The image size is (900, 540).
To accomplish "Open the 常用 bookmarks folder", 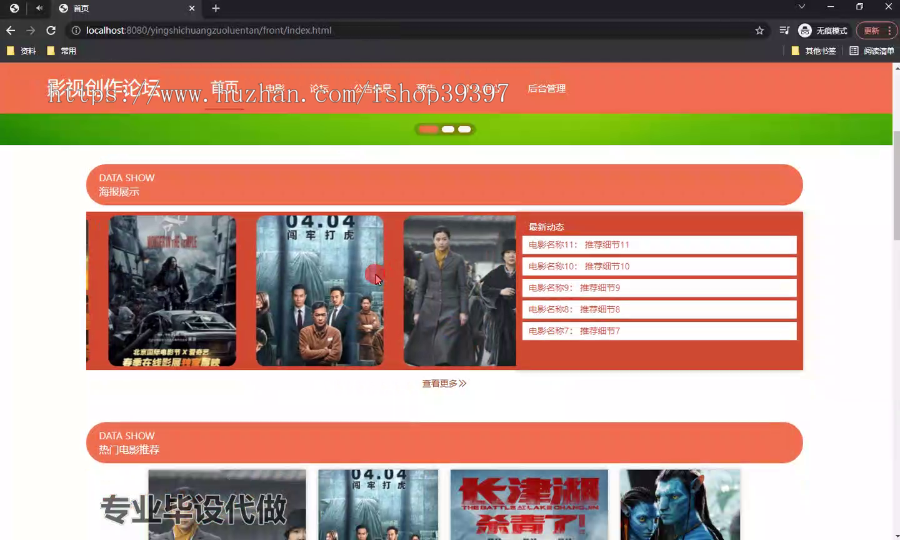I will [x=61, y=51].
